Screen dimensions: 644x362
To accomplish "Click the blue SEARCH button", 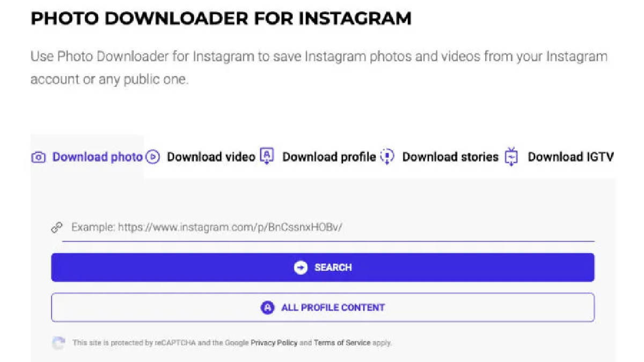I will 323,268.
